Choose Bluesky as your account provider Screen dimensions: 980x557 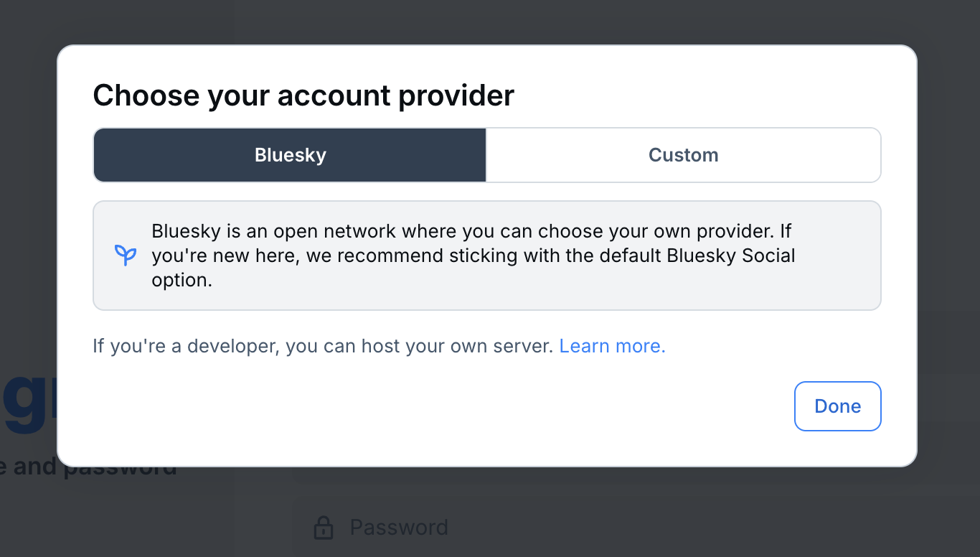(290, 155)
